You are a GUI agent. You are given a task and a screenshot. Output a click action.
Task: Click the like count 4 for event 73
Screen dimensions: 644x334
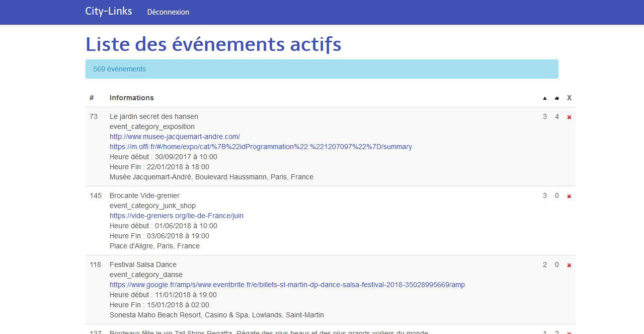557,116
